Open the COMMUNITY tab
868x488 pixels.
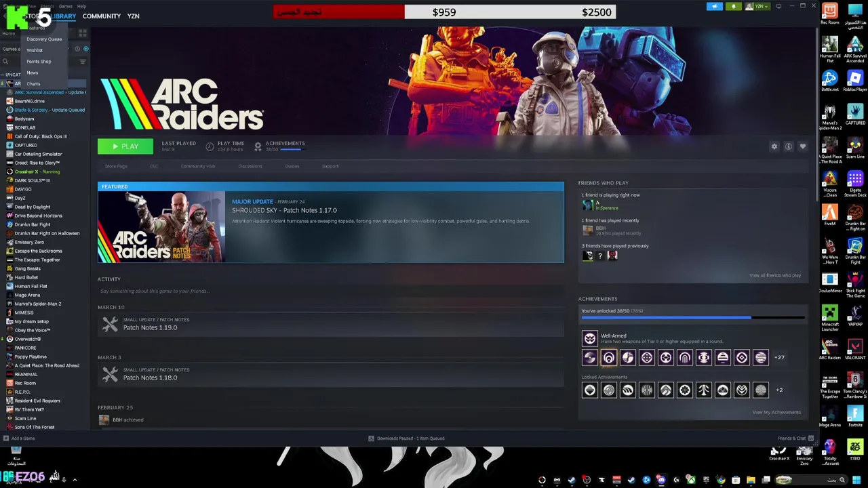coord(102,16)
